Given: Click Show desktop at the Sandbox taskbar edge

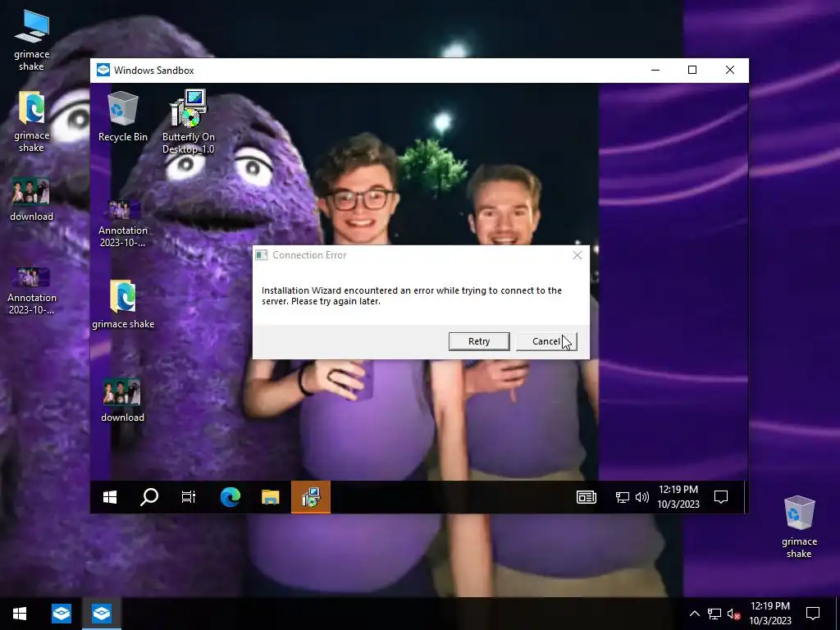Looking at the screenshot, I should point(746,497).
